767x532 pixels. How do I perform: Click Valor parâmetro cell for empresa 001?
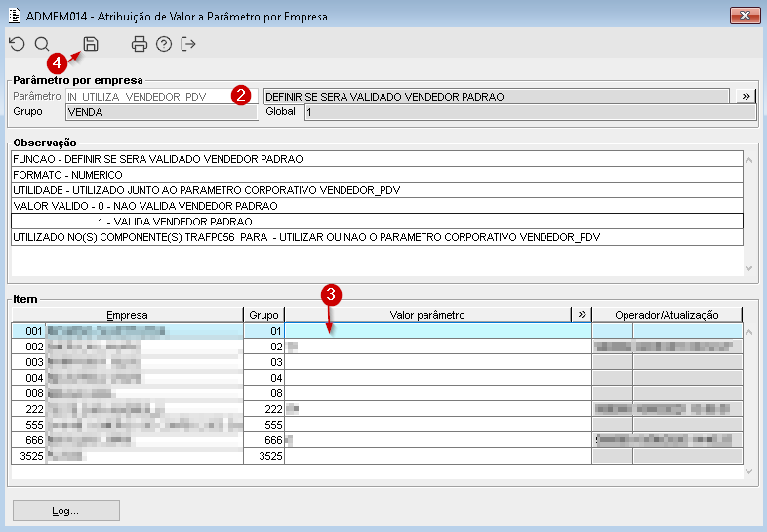[438, 331]
